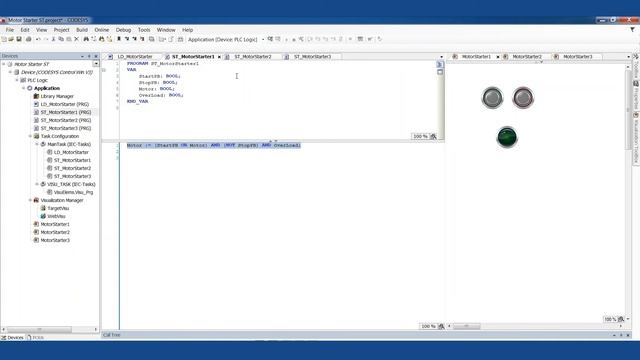
Task: Open the Online menu
Action: [x=102, y=30]
